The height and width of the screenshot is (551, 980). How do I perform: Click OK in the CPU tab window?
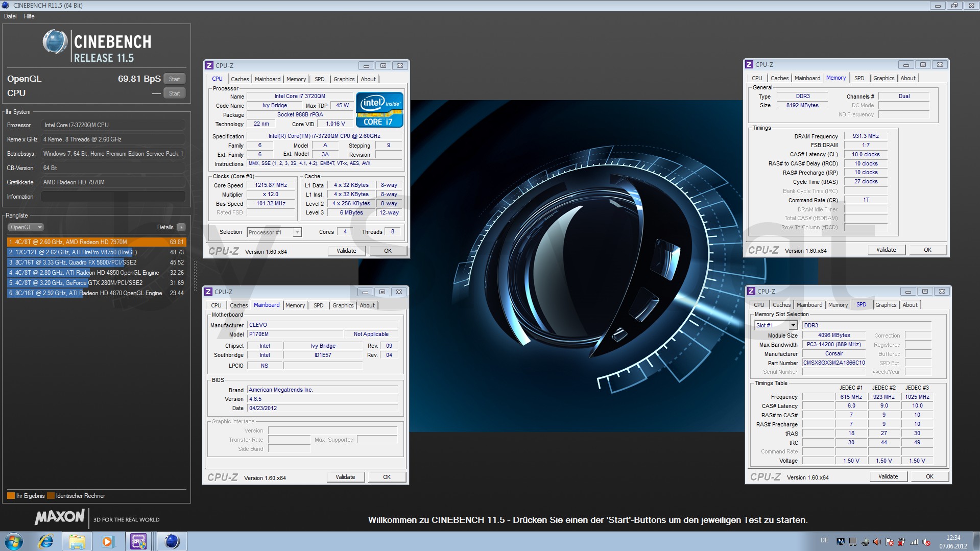click(388, 251)
